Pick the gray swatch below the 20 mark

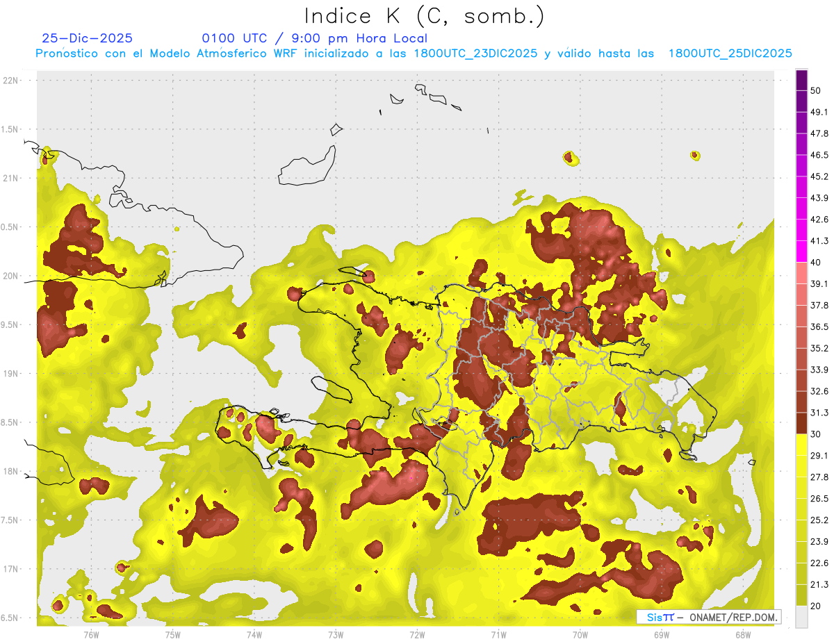point(801,617)
